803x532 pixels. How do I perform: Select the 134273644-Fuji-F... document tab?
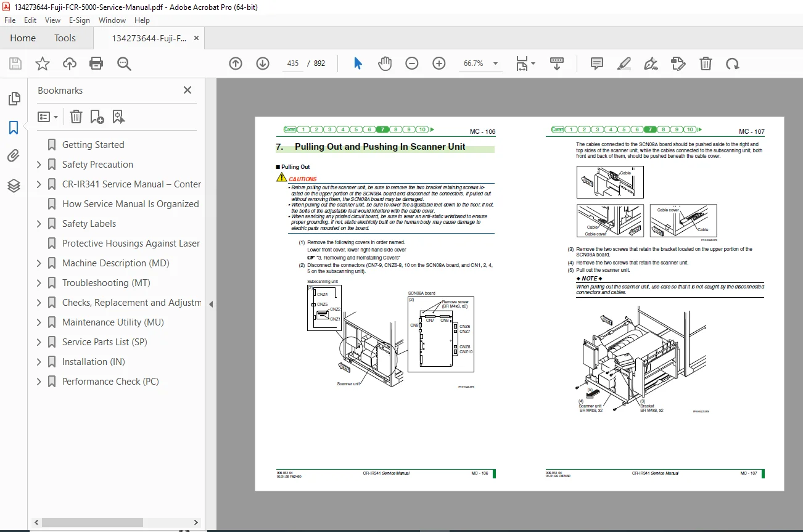[x=149, y=38]
